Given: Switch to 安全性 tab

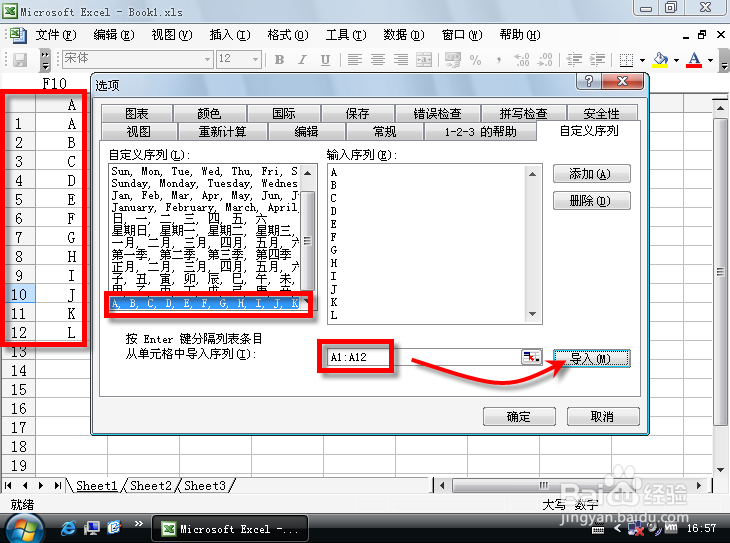Looking at the screenshot, I should [x=601, y=113].
